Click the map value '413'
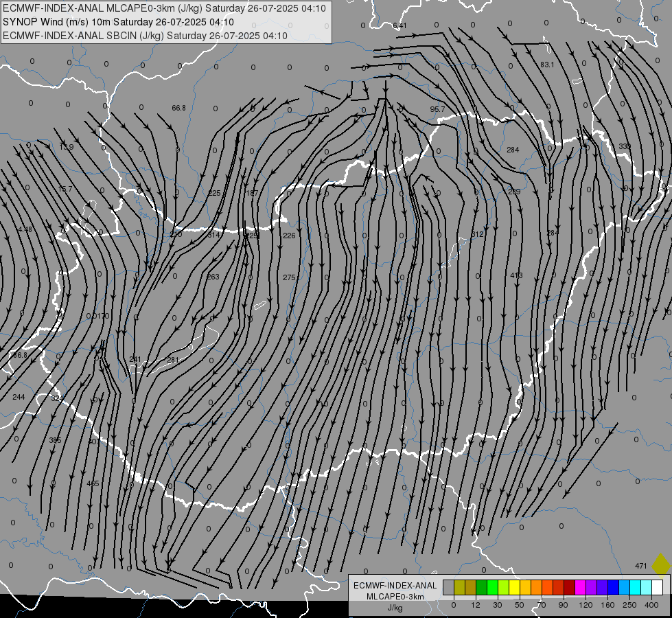The image size is (672, 618). 516,275
